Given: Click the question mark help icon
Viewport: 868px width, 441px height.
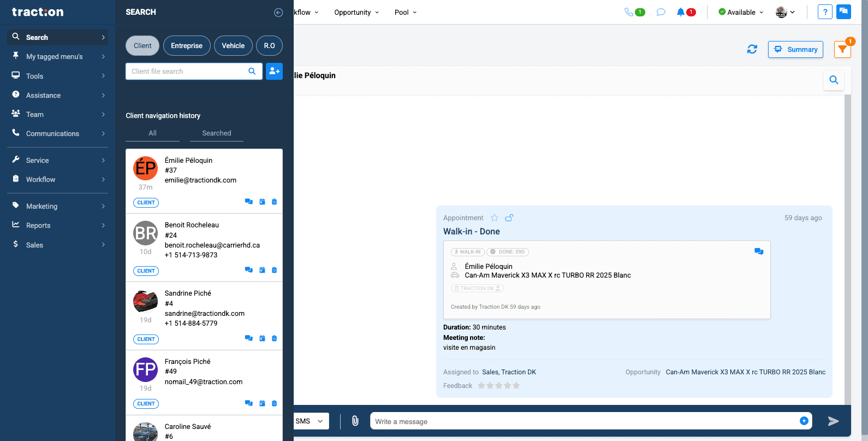Looking at the screenshot, I should click(x=825, y=12).
